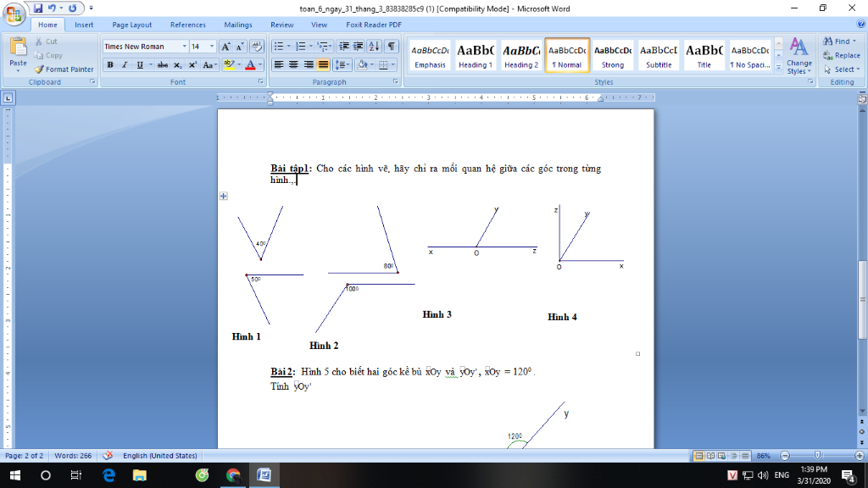Activate the Format Painter
Screen dimensions: 868x488
tap(64, 69)
